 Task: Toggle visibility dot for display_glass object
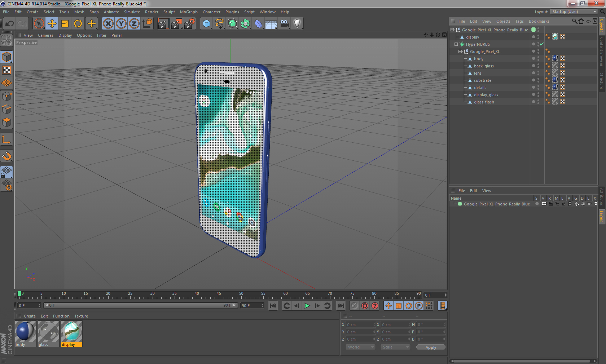(533, 94)
